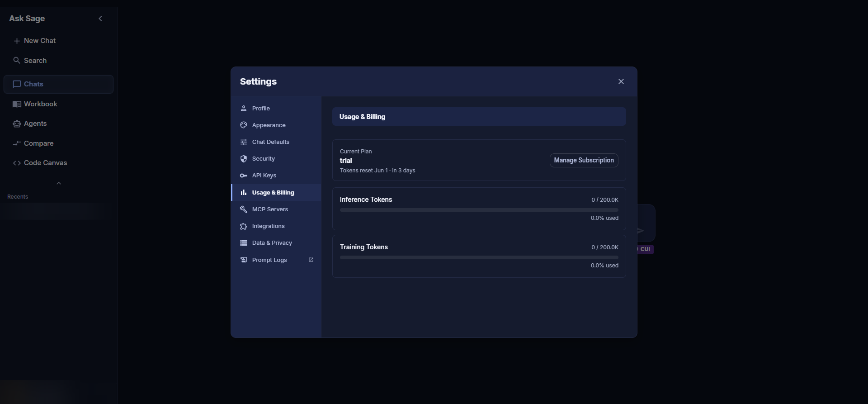Click the Inference Tokens '0 / 200.0K' value
The image size is (868, 404).
tap(605, 200)
